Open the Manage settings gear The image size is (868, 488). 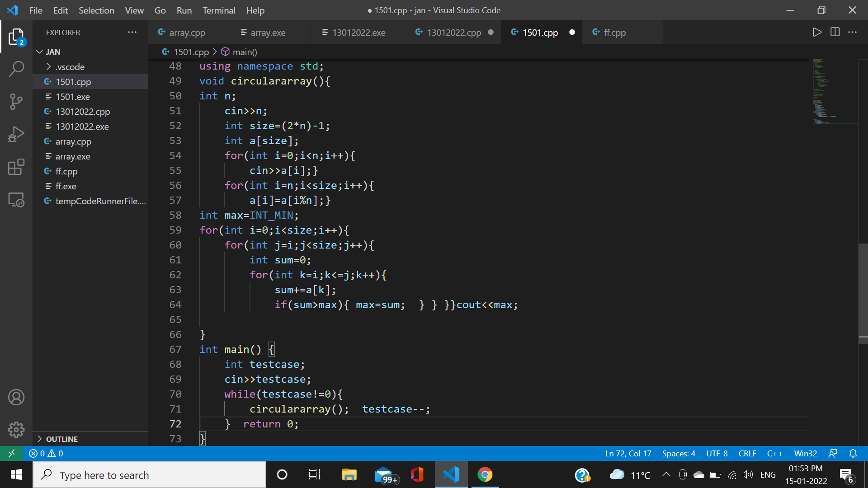click(x=16, y=430)
